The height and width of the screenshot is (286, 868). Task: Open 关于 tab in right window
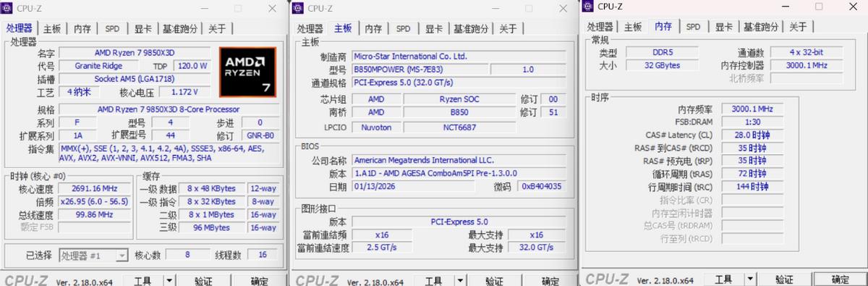click(798, 27)
